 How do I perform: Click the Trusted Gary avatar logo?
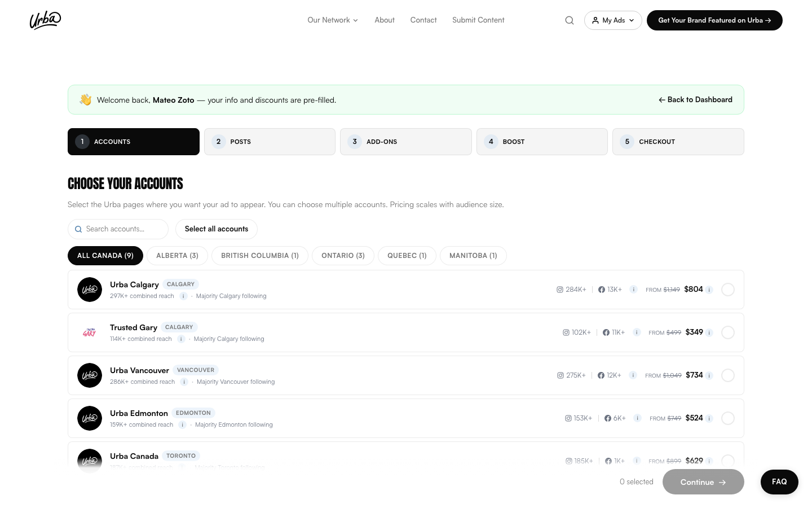click(x=90, y=332)
